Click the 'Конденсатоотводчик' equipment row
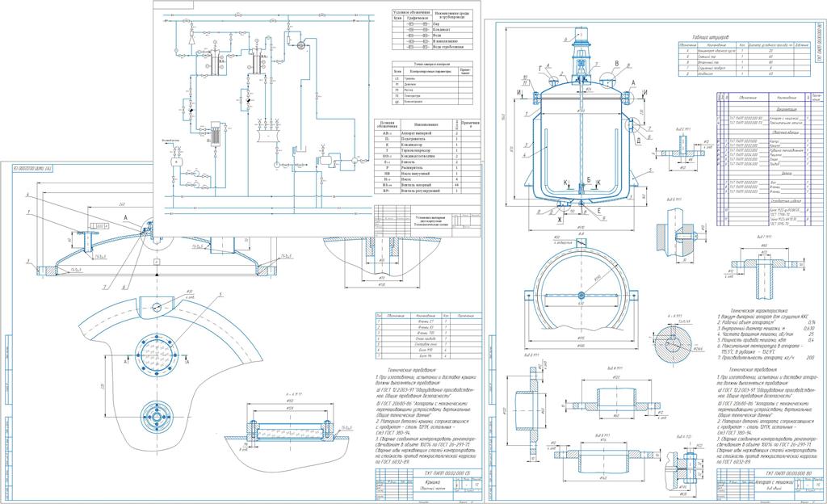827x504 pixels. pos(427,157)
